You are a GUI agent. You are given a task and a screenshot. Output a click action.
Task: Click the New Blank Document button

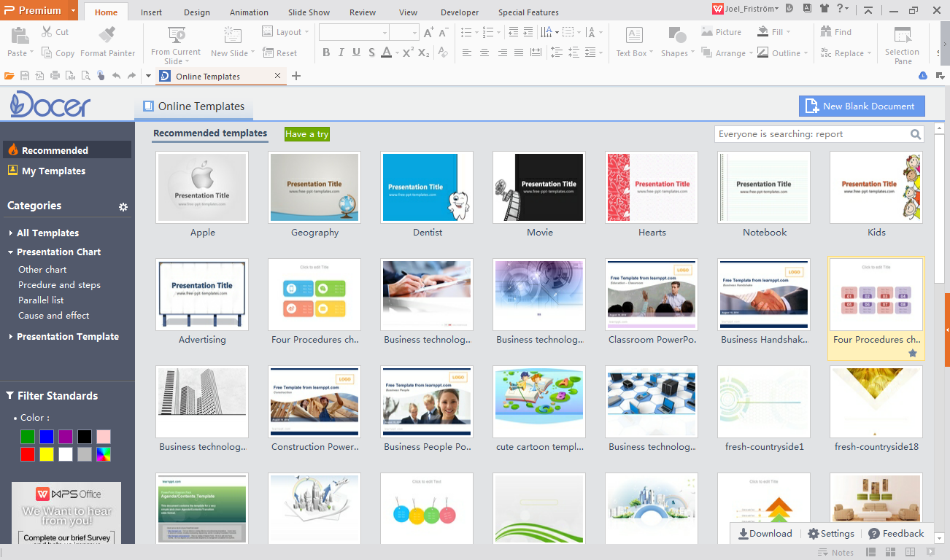click(x=862, y=106)
